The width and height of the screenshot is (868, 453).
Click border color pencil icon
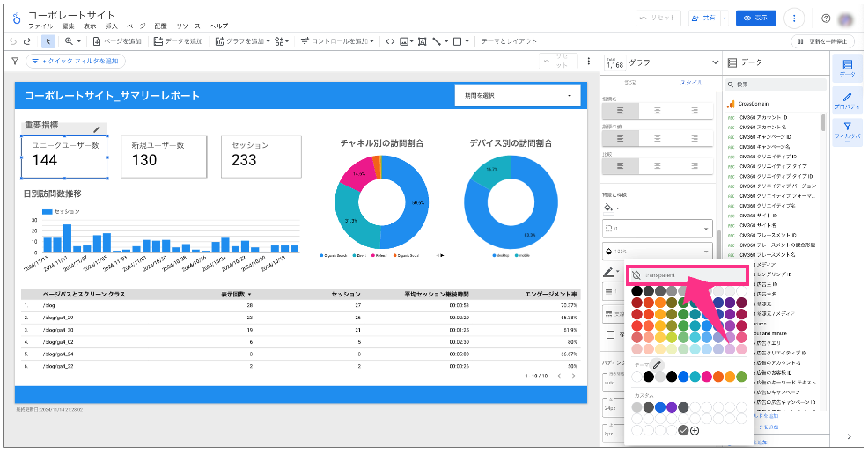click(x=607, y=272)
